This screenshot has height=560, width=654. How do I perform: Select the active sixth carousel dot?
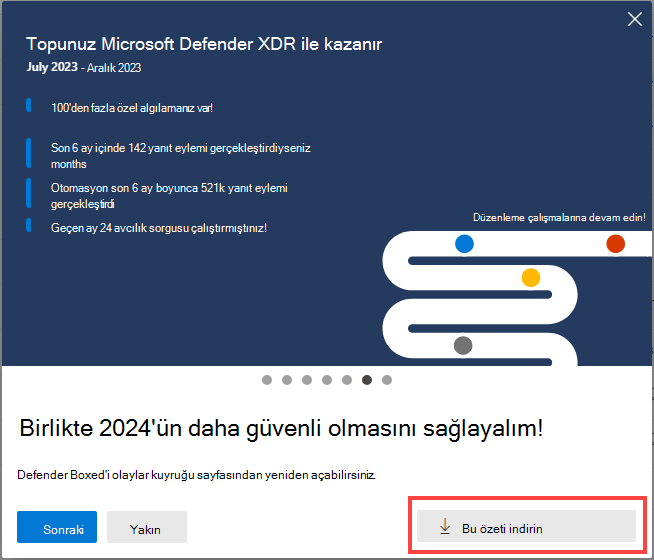(367, 380)
